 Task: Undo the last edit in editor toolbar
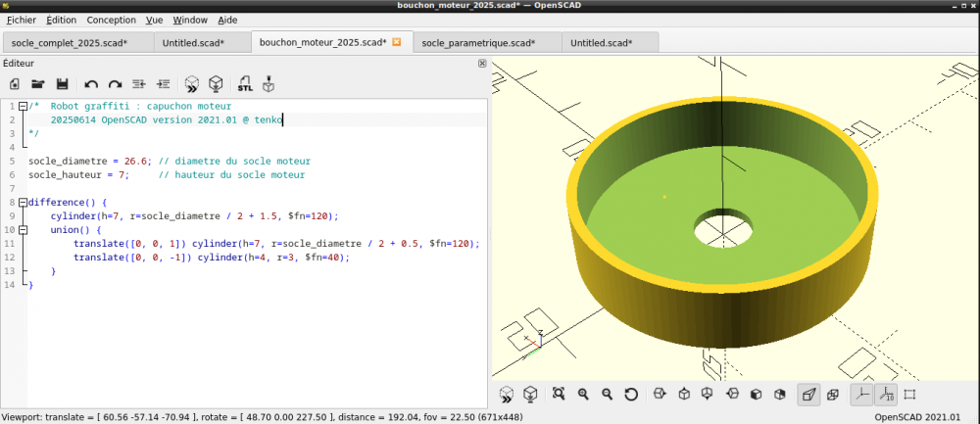(91, 84)
